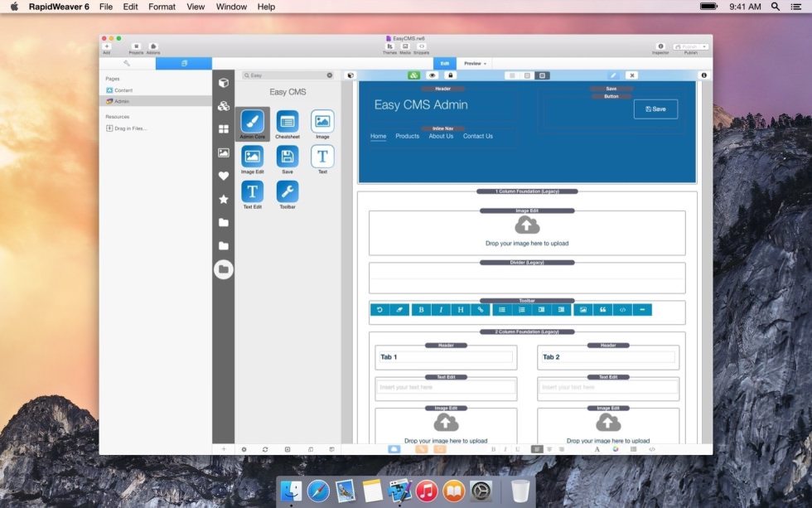Open the Format menu

(x=162, y=7)
